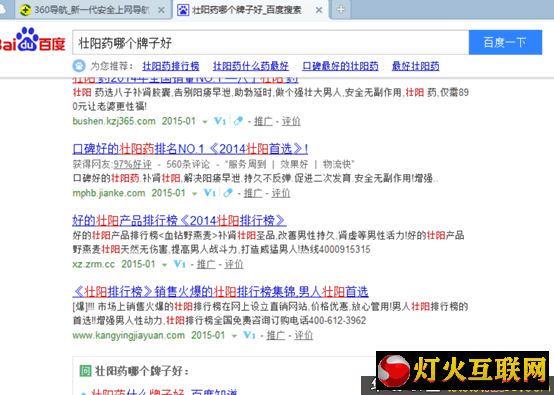Click the 评价 link under the mphb.jianke.com result
Image resolution: width=554 pixels, height=395 pixels.
281,193
